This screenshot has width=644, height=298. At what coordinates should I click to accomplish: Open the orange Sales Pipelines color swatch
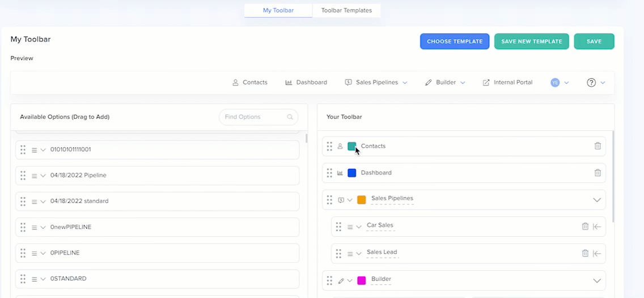point(362,200)
